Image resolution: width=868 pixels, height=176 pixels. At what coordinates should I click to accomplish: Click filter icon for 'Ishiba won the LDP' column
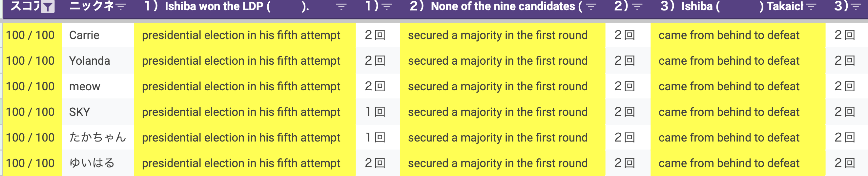pyautogui.click(x=341, y=7)
